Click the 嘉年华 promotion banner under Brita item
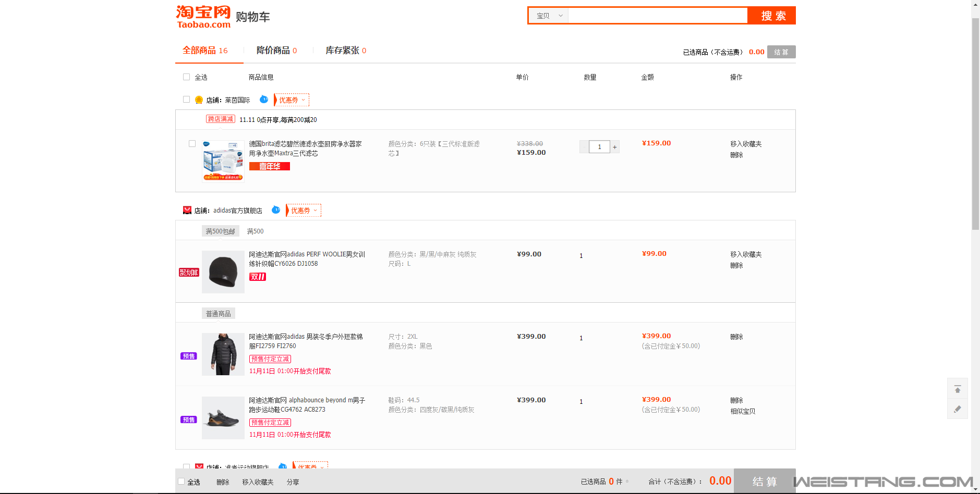Screen dimensions: 980x494 point(270,166)
